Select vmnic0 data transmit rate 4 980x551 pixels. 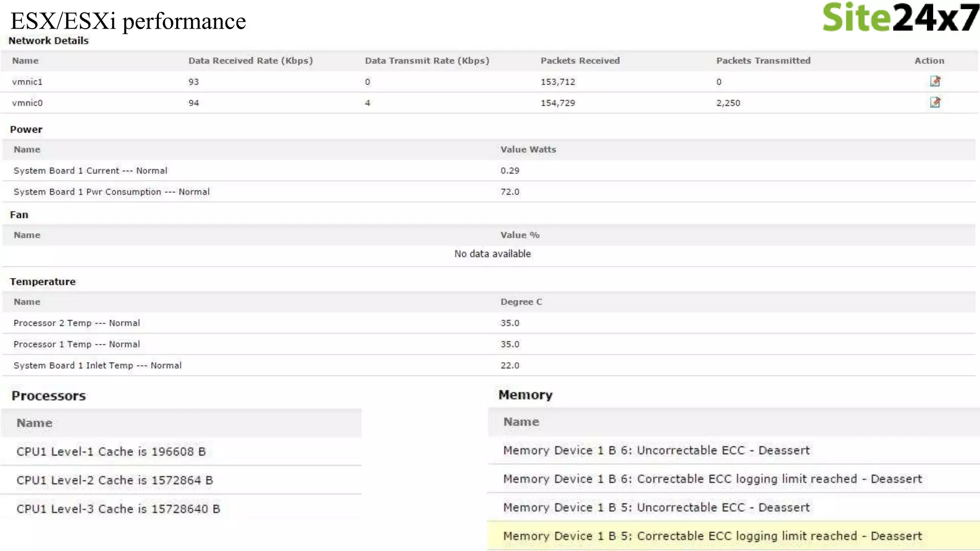pyautogui.click(x=367, y=103)
